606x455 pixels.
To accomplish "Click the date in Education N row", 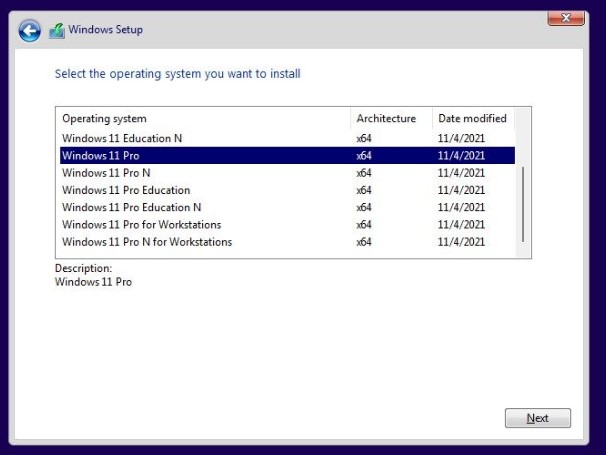I will click(461, 138).
